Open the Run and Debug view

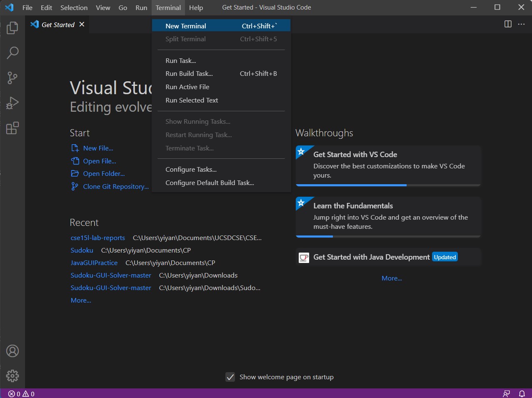tap(12, 103)
